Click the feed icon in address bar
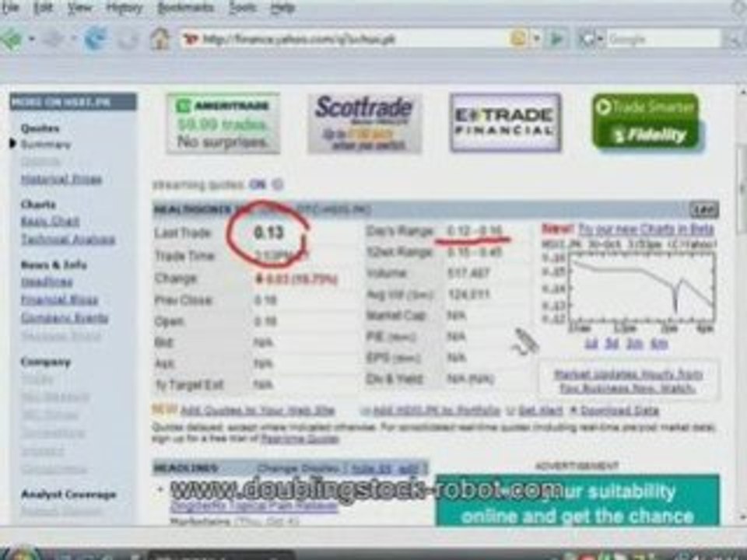 click(x=519, y=38)
